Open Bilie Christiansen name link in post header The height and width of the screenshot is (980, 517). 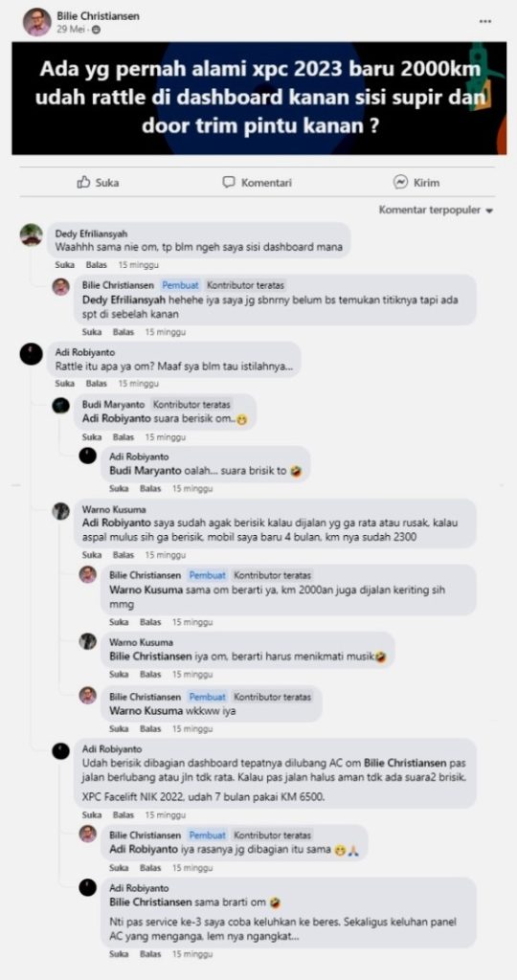(x=99, y=15)
